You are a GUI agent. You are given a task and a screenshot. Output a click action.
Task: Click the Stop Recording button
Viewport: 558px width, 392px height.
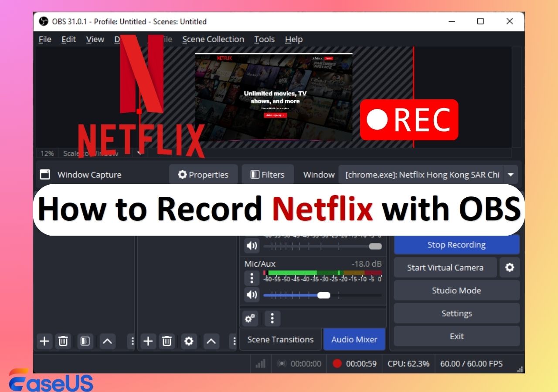[456, 245]
